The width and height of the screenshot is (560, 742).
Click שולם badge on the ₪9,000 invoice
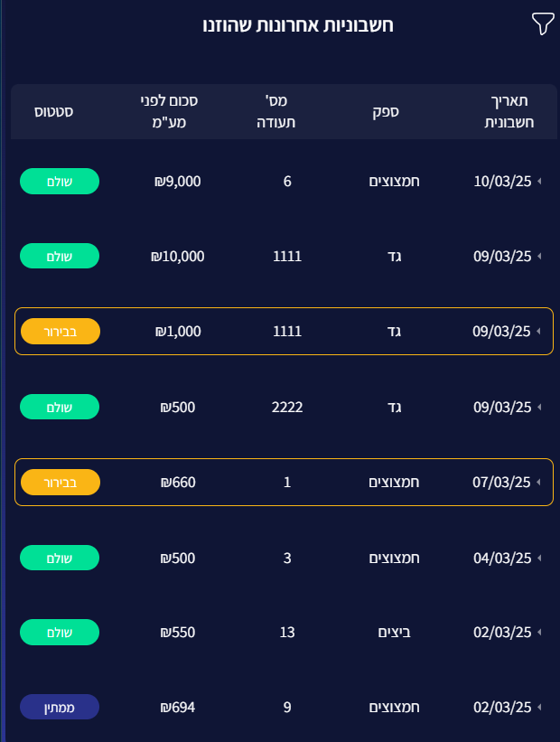60,182
